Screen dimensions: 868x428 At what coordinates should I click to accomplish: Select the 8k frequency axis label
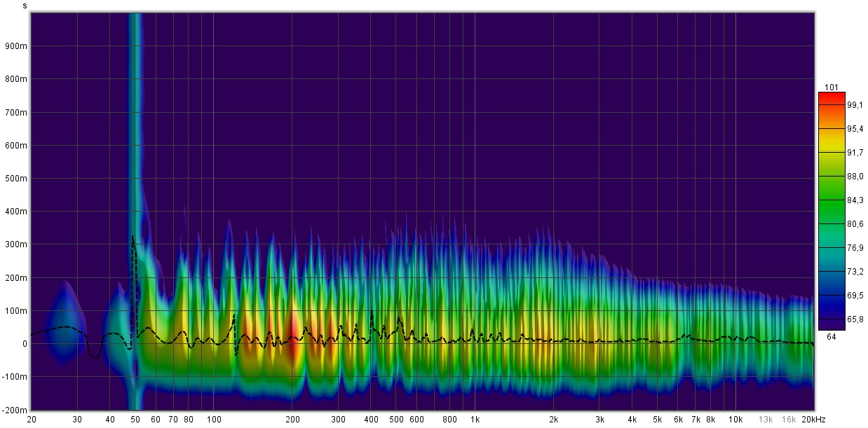[x=711, y=420]
